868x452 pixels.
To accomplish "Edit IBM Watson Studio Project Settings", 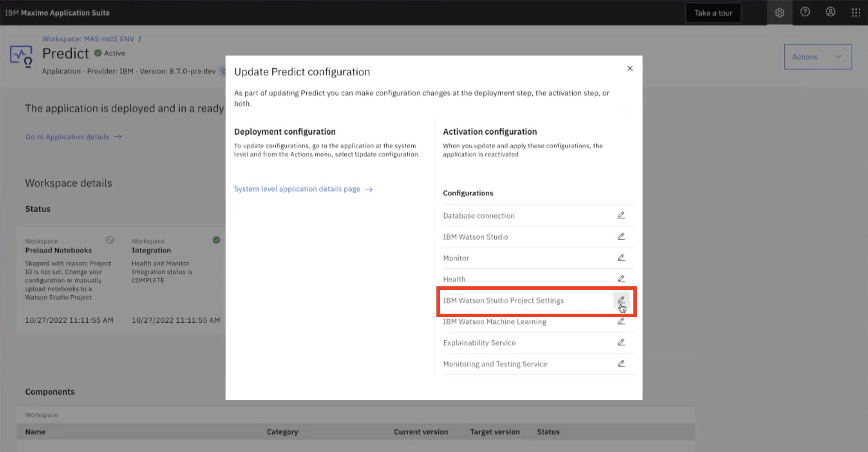I will point(621,300).
